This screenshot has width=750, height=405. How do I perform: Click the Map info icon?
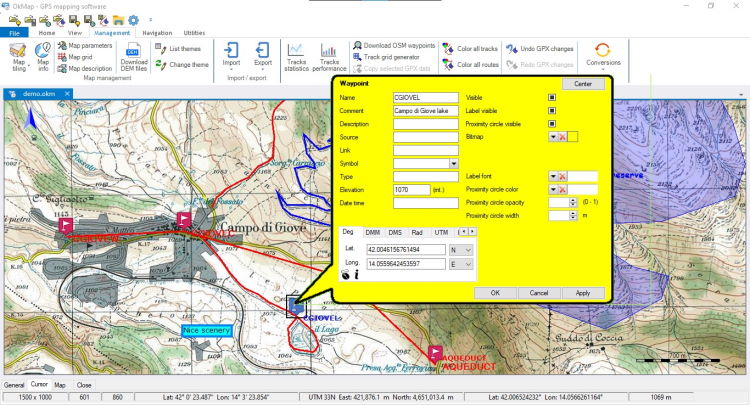tap(43, 57)
